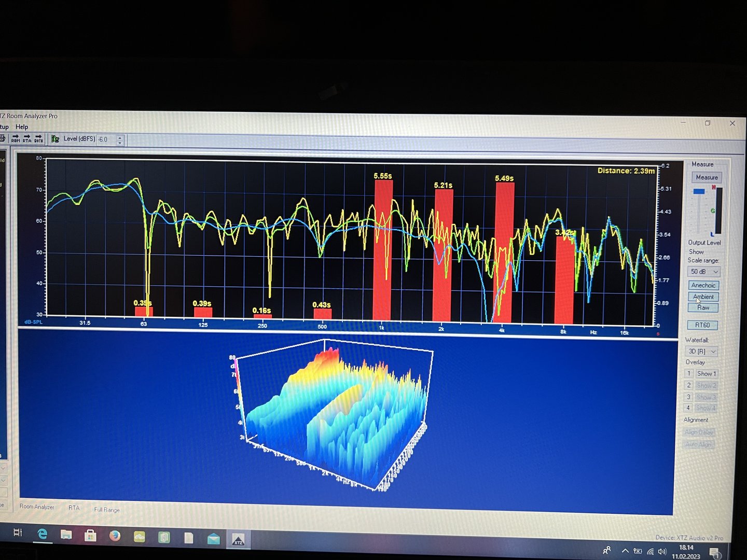Viewport: 747px width, 560px height.
Task: Click the 5.55s RT60 bar at 1k
Action: coord(383,250)
